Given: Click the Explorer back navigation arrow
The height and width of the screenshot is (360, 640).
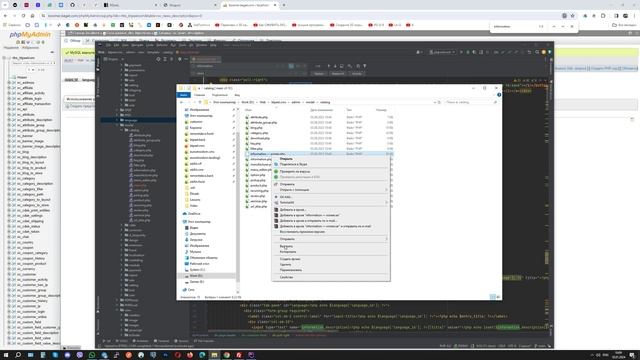Looking at the screenshot, I should (182, 102).
